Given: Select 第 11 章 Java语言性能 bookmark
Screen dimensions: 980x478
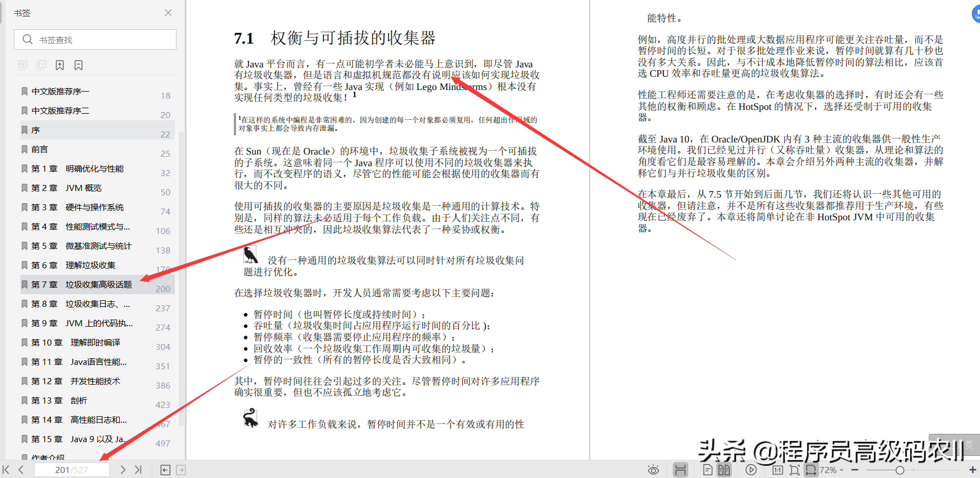Looking at the screenshot, I should click(x=97, y=362).
